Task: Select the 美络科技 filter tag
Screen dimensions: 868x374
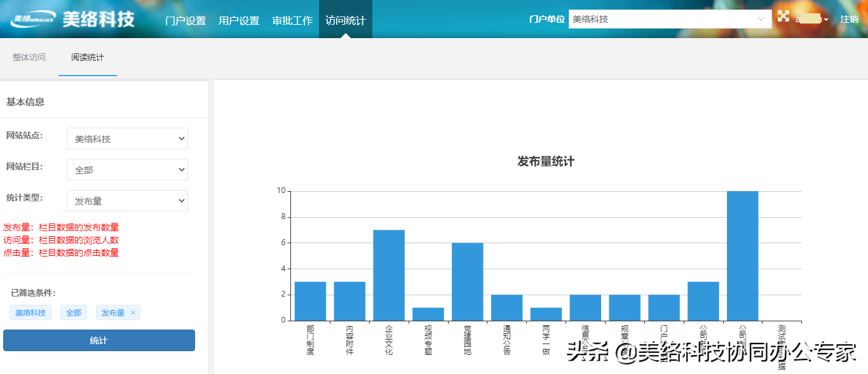Action: click(x=30, y=312)
